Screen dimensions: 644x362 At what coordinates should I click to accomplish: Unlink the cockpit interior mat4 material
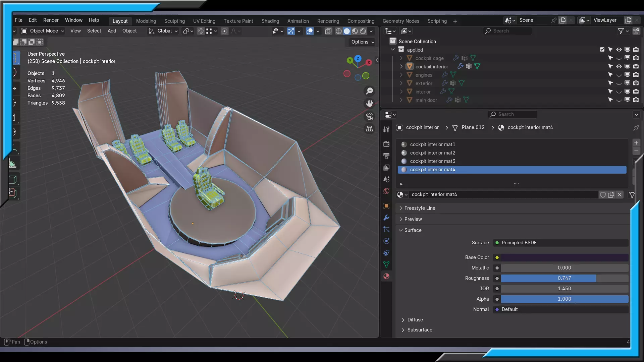(620, 195)
